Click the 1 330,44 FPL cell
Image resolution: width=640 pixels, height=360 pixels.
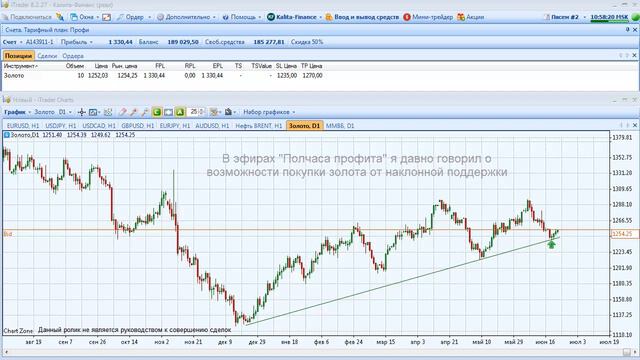[154, 76]
